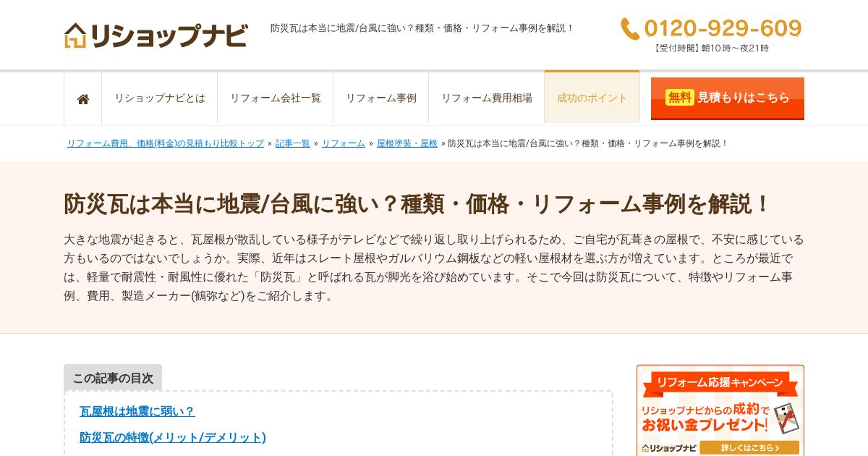Go to リフォーム事例 page
Viewport: 868px width, 456px height.
click(x=381, y=98)
